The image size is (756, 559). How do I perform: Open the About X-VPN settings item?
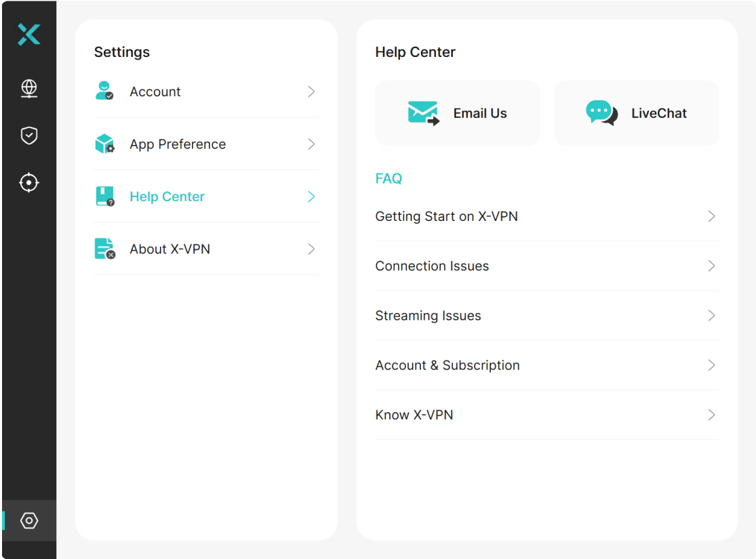[206, 249]
